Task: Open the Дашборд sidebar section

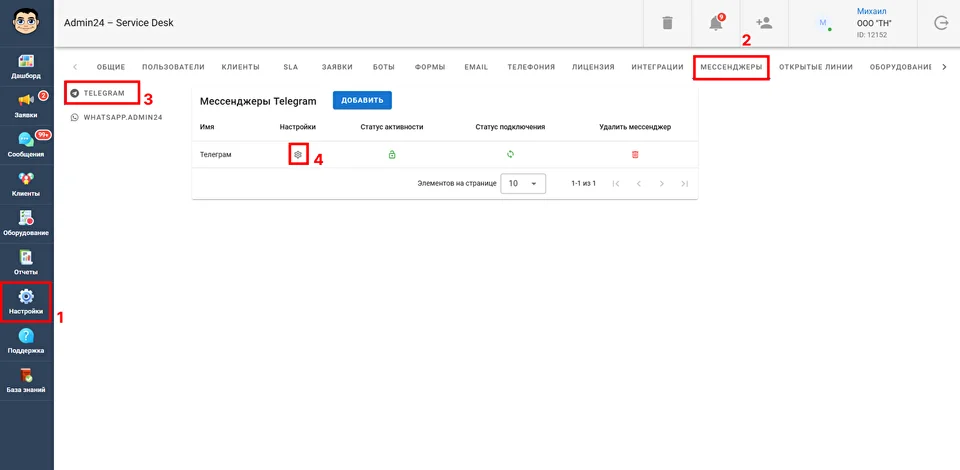Action: (26, 67)
